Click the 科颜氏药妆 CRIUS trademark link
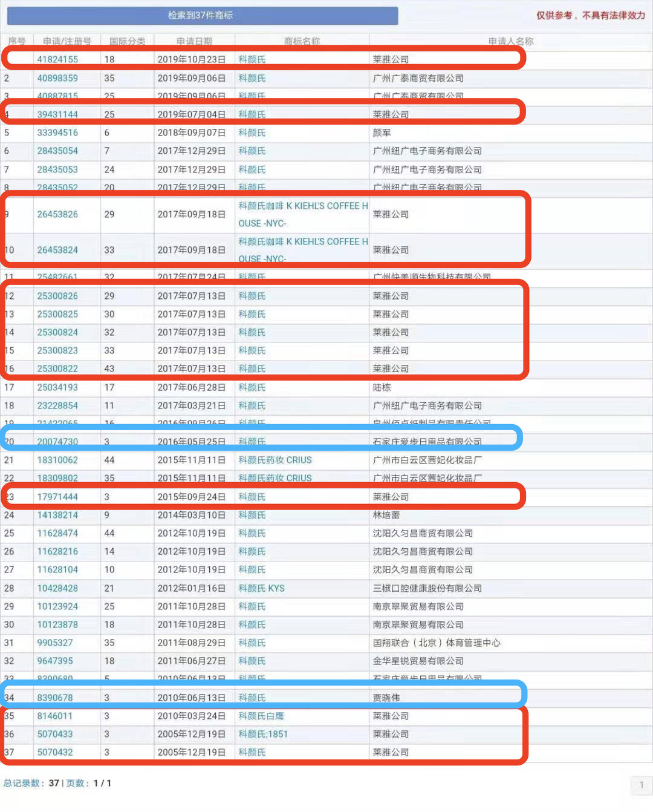The height and width of the screenshot is (812, 653). (273, 460)
